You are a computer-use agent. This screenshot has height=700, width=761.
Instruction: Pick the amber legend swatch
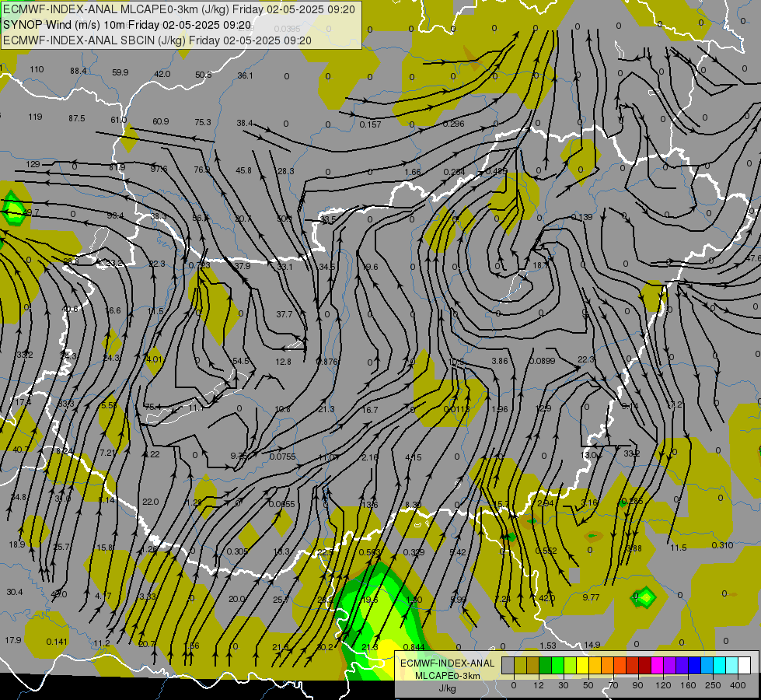[x=595, y=666]
